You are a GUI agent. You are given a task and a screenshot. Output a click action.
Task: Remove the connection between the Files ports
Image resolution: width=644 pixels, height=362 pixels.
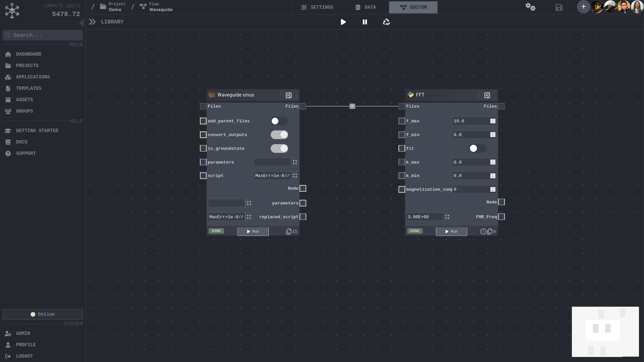point(352,106)
